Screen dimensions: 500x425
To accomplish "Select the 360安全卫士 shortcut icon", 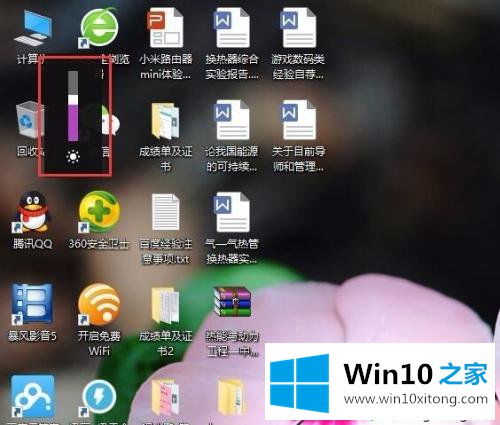I will point(99,212).
